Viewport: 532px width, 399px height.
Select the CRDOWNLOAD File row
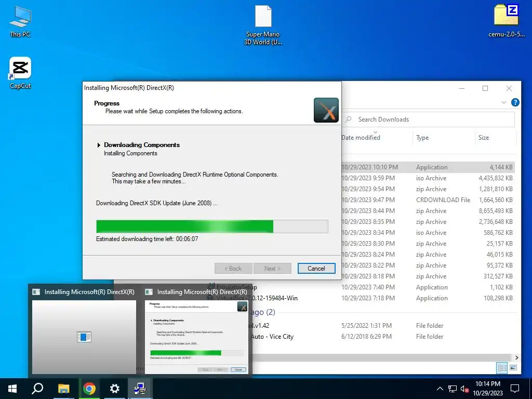click(x=428, y=200)
